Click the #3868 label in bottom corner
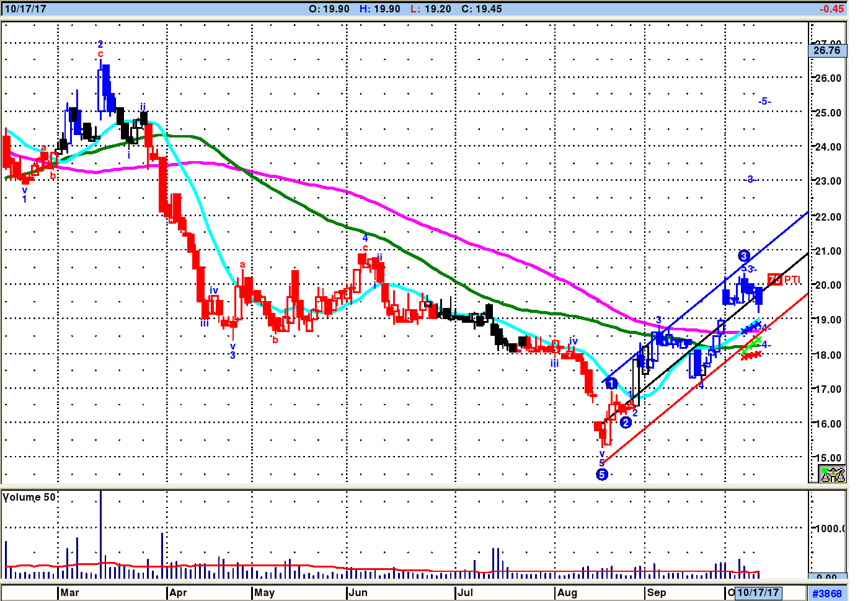Screen dimensions: 868x601 pyautogui.click(x=827, y=594)
